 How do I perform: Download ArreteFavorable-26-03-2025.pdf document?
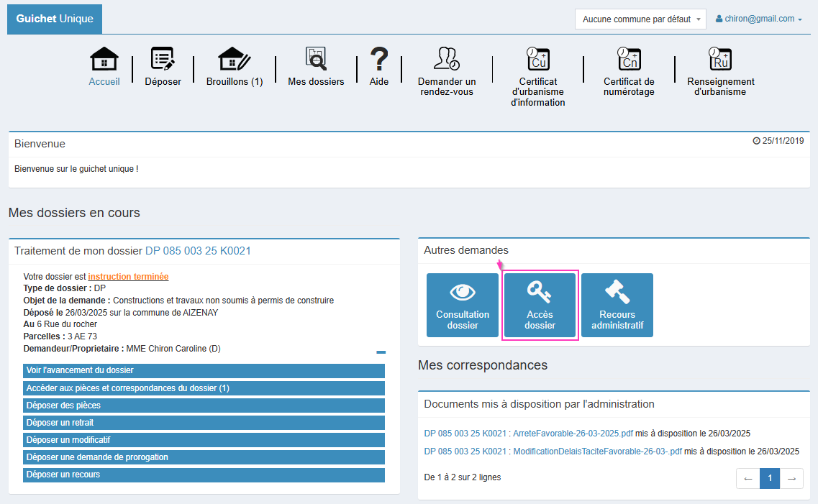(x=573, y=433)
